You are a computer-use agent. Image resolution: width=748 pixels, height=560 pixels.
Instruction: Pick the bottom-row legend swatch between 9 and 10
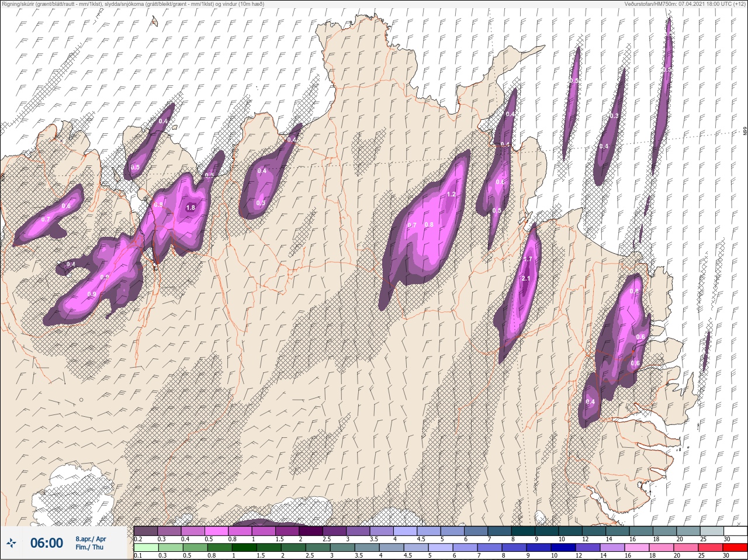[539, 548]
